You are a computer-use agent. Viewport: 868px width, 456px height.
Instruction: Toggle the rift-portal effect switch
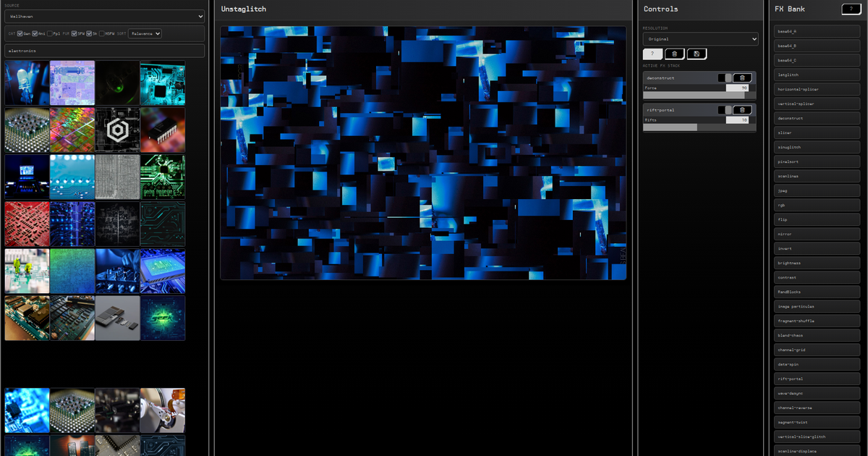pyautogui.click(x=725, y=110)
